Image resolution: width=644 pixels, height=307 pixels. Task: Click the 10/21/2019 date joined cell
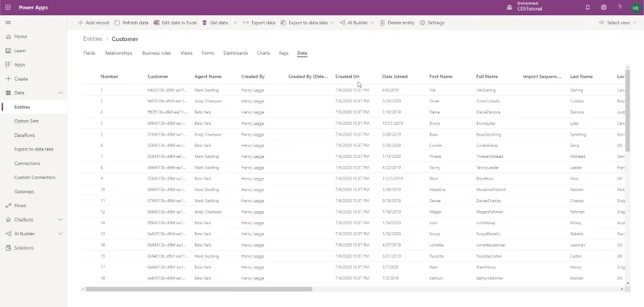tap(393, 123)
